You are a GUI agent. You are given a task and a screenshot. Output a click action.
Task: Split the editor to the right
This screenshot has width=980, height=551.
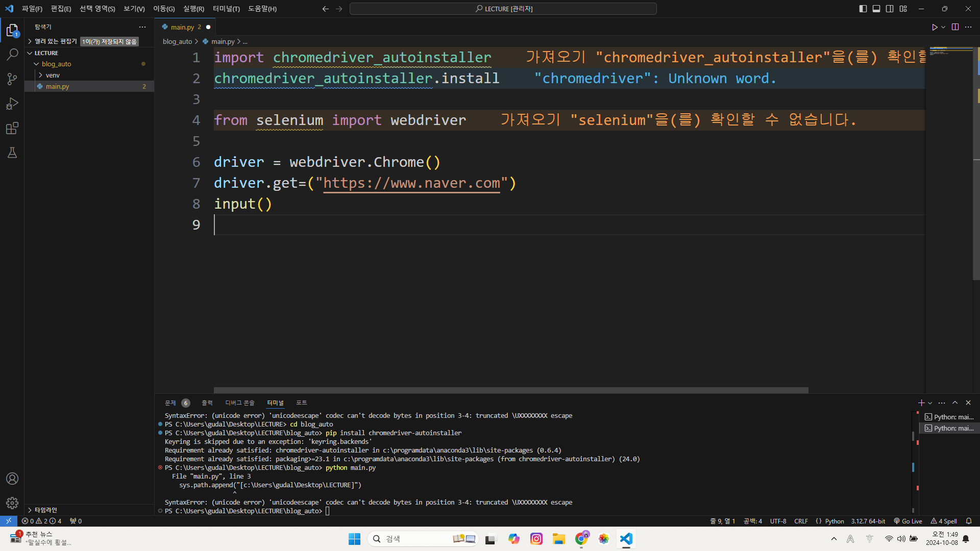955,27
